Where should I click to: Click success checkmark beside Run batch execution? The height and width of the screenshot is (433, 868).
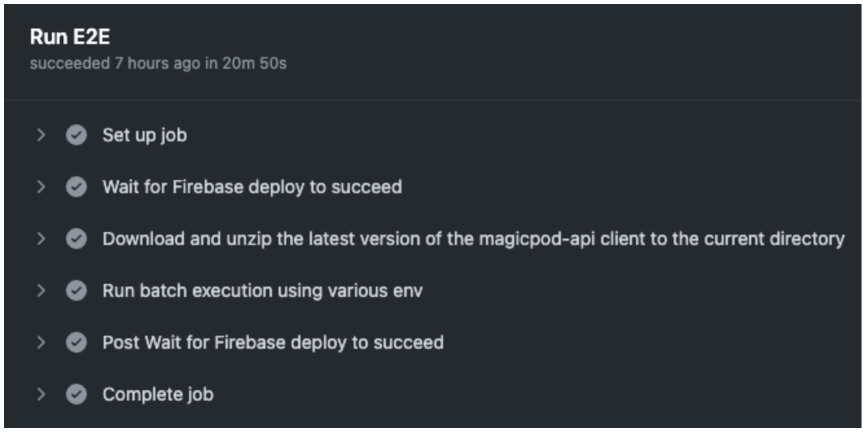tap(76, 290)
